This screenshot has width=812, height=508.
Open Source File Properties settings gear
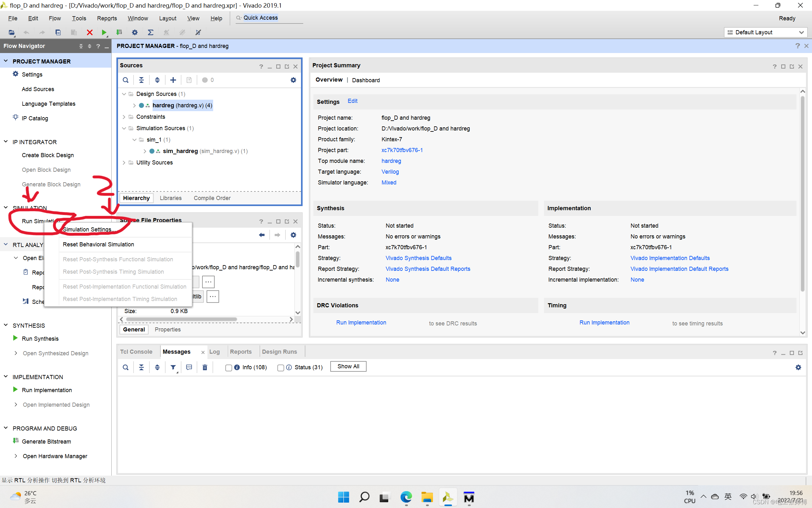coord(293,235)
